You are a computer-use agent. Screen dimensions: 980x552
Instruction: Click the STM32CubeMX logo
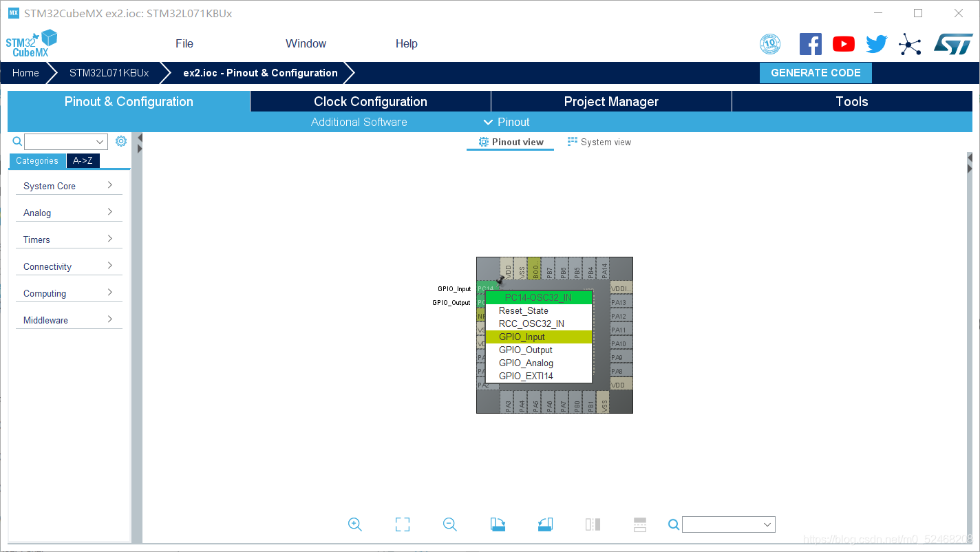32,43
